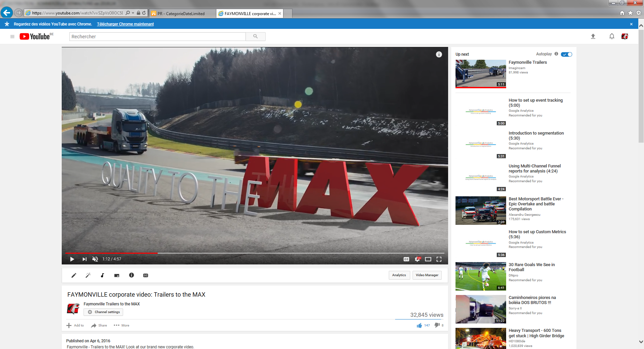Open the address bar search dropdown
This screenshot has height=349, width=644.
coord(133,13)
